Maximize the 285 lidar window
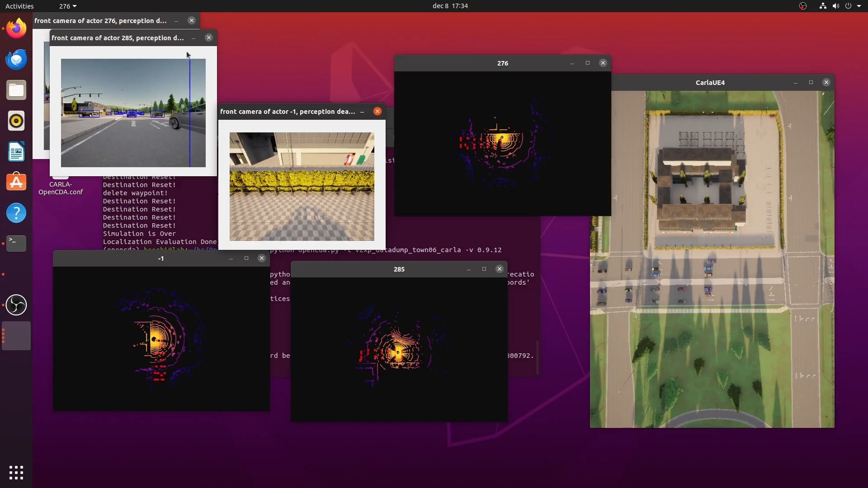 tap(484, 269)
